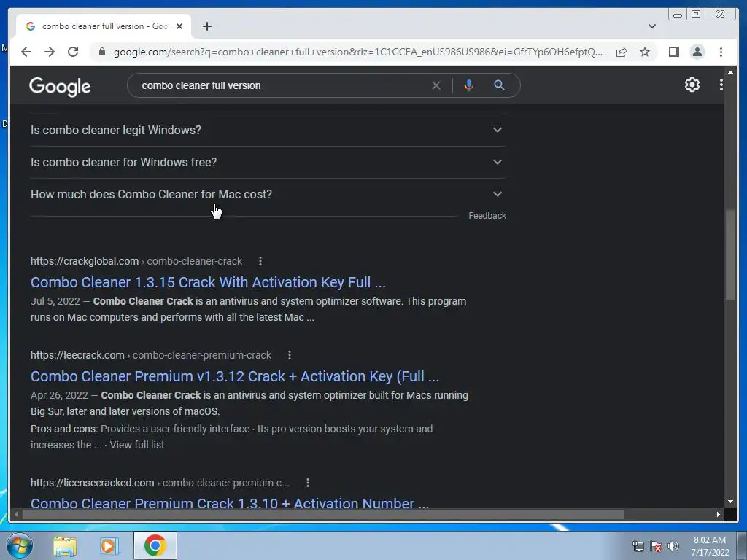Share this page from the address bar
Screen dimensions: 747x560
pyautogui.click(x=622, y=52)
